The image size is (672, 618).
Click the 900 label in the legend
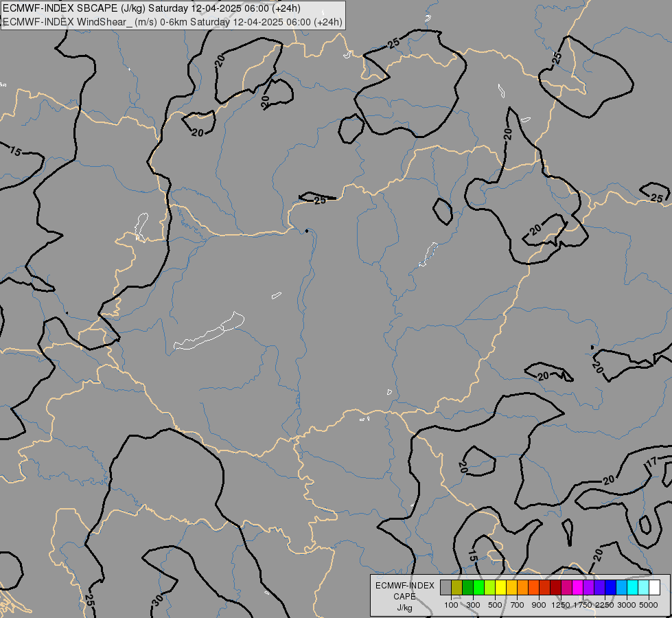[x=539, y=605]
